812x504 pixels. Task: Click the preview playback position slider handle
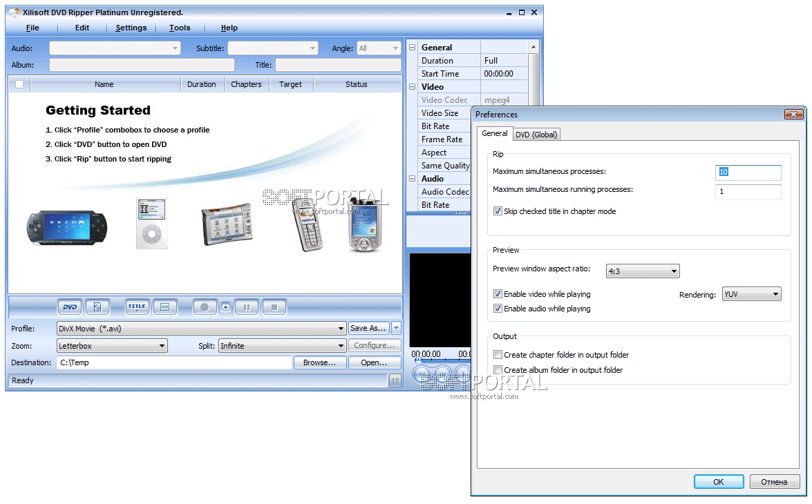point(418,360)
